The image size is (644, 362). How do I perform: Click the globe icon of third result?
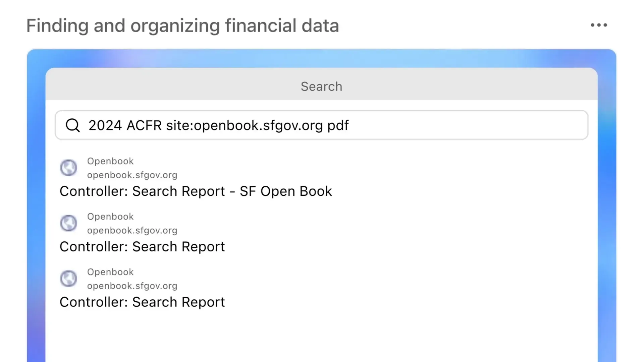68,279
